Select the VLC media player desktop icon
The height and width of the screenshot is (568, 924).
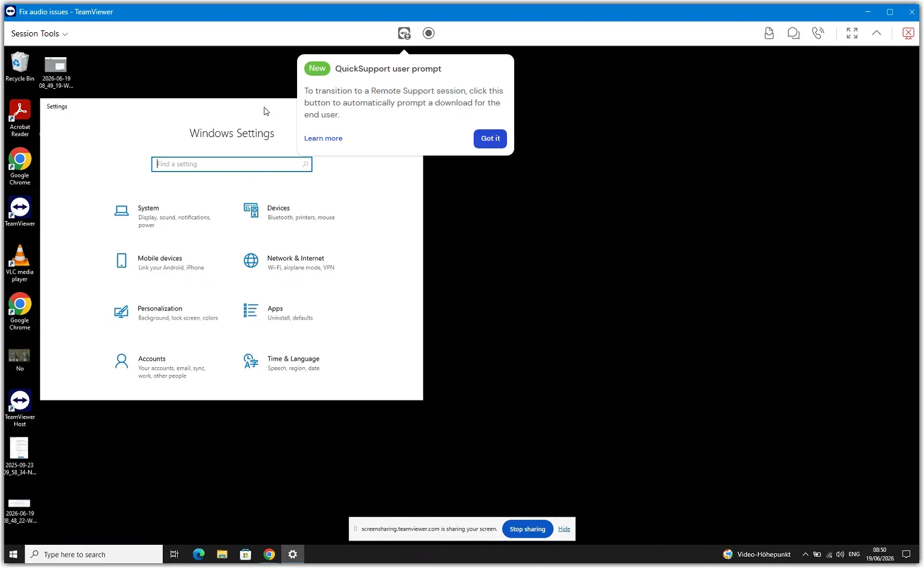click(20, 263)
